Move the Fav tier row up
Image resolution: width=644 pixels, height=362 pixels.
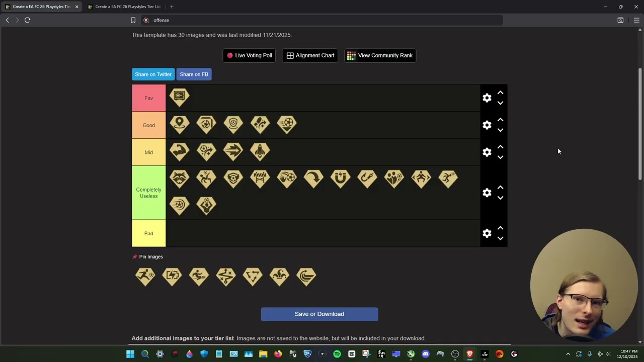(500, 93)
